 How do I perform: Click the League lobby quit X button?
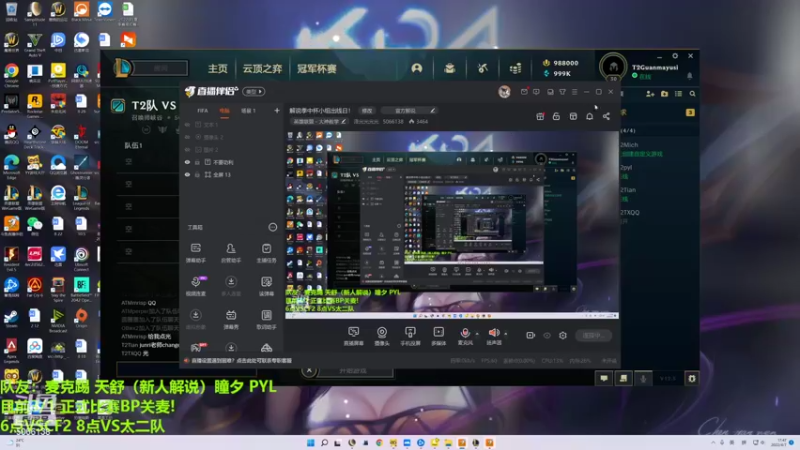coord(309,371)
